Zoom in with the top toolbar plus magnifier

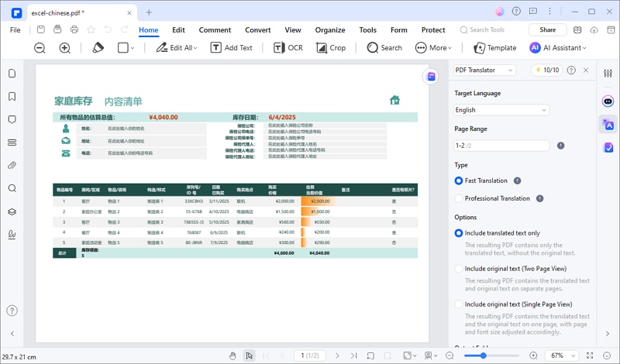(64, 48)
